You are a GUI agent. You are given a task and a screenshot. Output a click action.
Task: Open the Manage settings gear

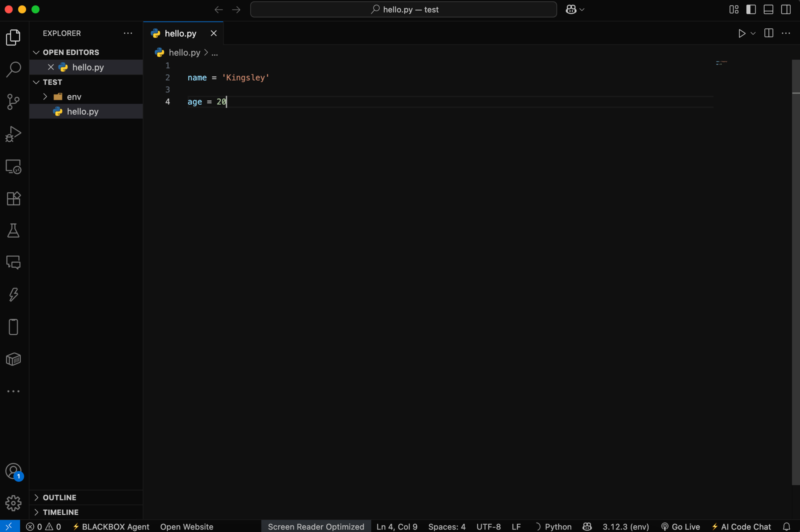point(13,503)
